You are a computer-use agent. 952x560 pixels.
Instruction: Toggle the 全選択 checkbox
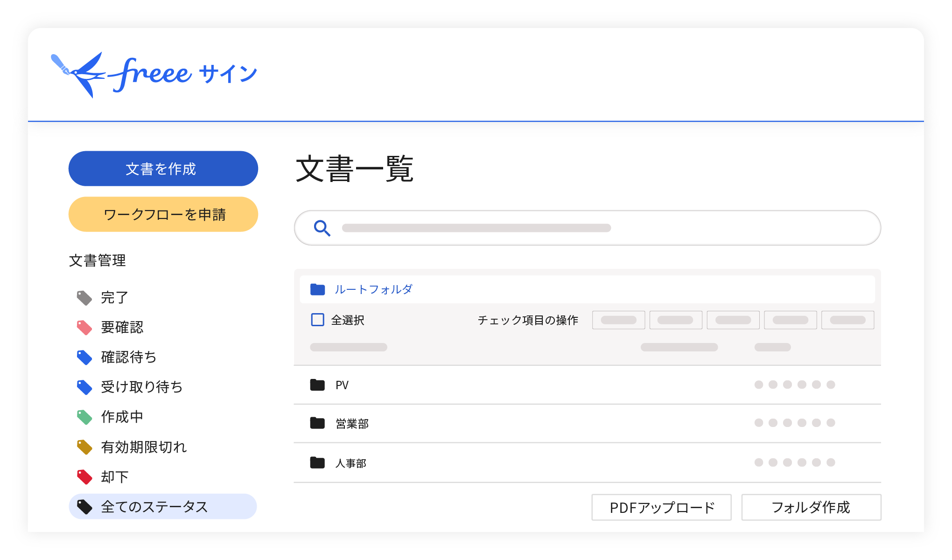pyautogui.click(x=318, y=320)
